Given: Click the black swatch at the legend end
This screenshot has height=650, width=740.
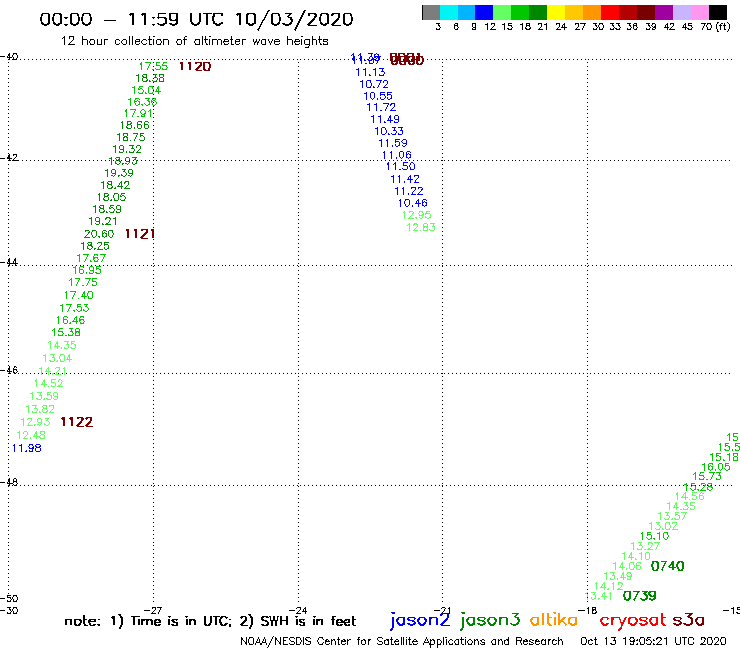Looking at the screenshot, I should [717, 12].
